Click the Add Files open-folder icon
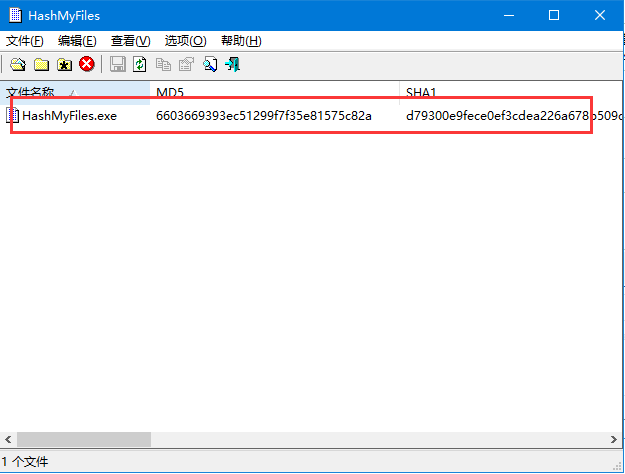625x474 pixels. click(x=18, y=64)
